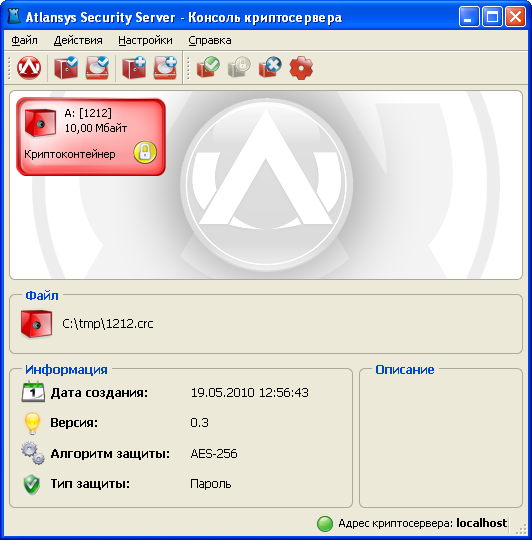Click the safe with plus toolbar icon
Viewport: 532px width, 540px height.
click(134, 68)
